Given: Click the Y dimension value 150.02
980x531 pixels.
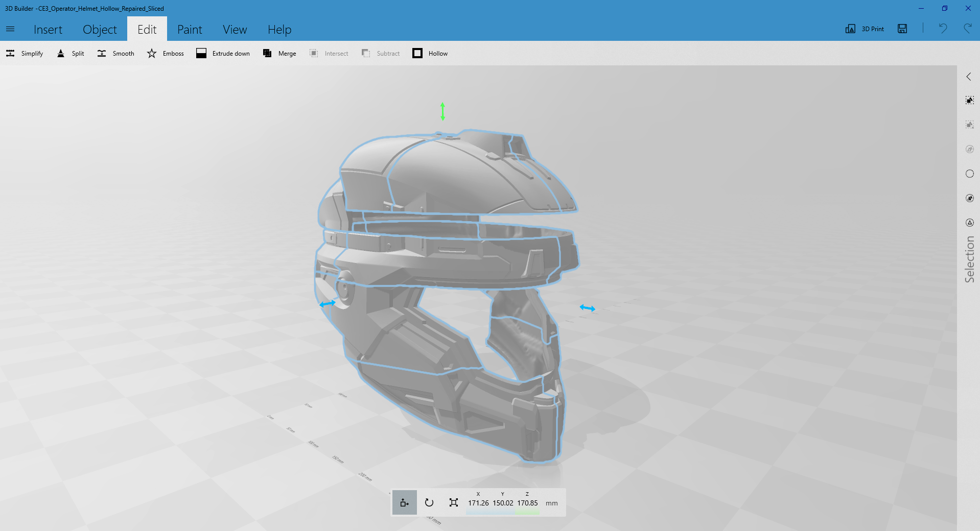Looking at the screenshot, I should [x=503, y=503].
